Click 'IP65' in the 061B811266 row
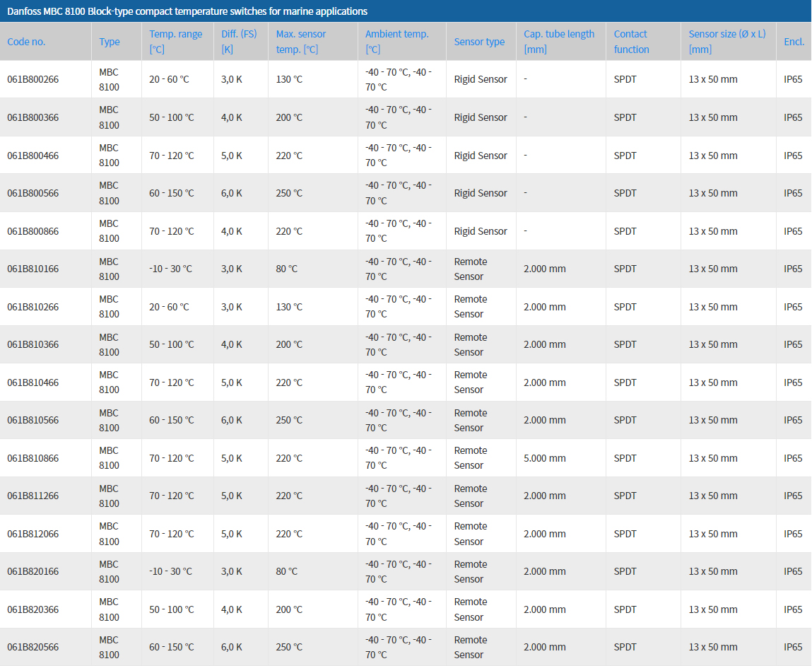 point(794,496)
